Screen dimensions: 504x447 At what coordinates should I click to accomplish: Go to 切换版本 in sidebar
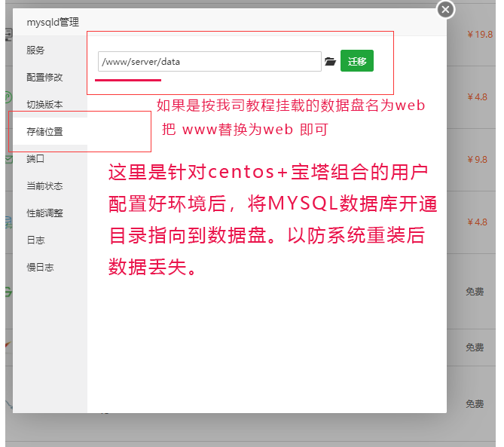(44, 105)
